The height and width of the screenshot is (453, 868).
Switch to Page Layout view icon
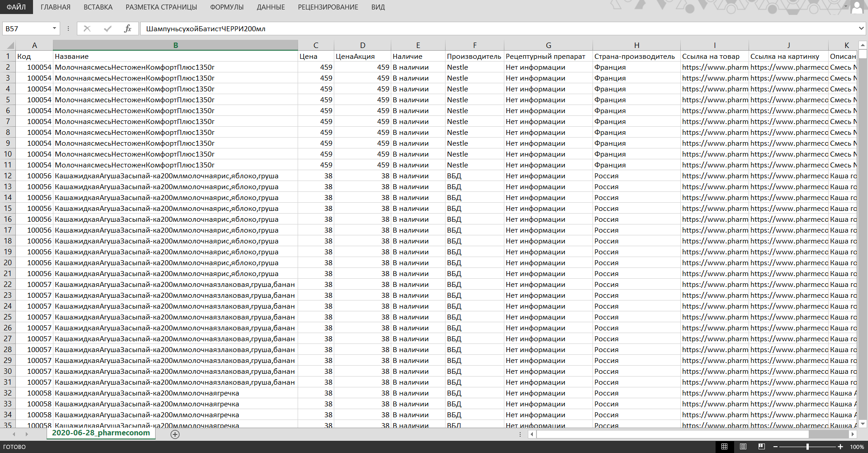pyautogui.click(x=743, y=447)
